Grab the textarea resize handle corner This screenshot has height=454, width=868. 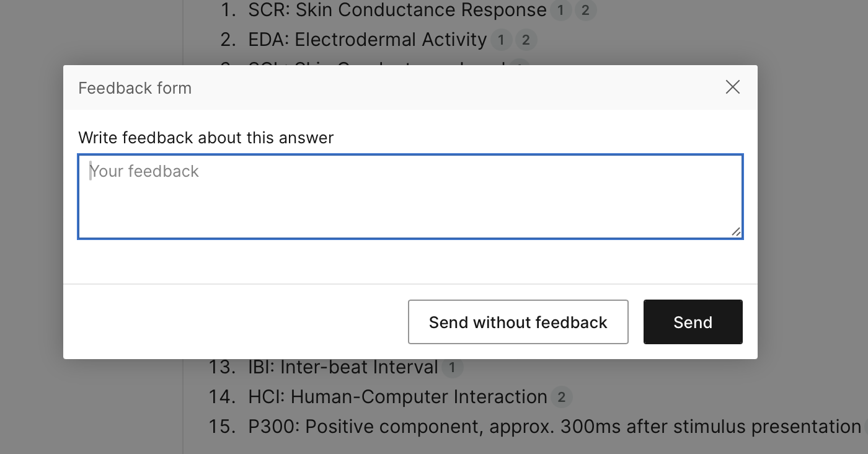point(736,232)
